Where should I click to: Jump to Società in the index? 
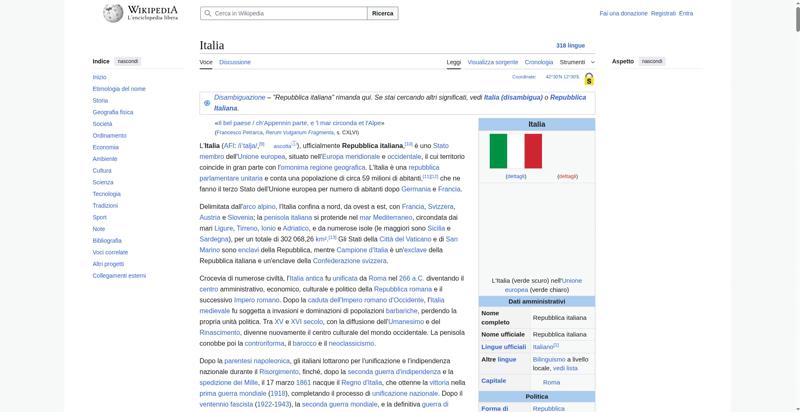102,124
